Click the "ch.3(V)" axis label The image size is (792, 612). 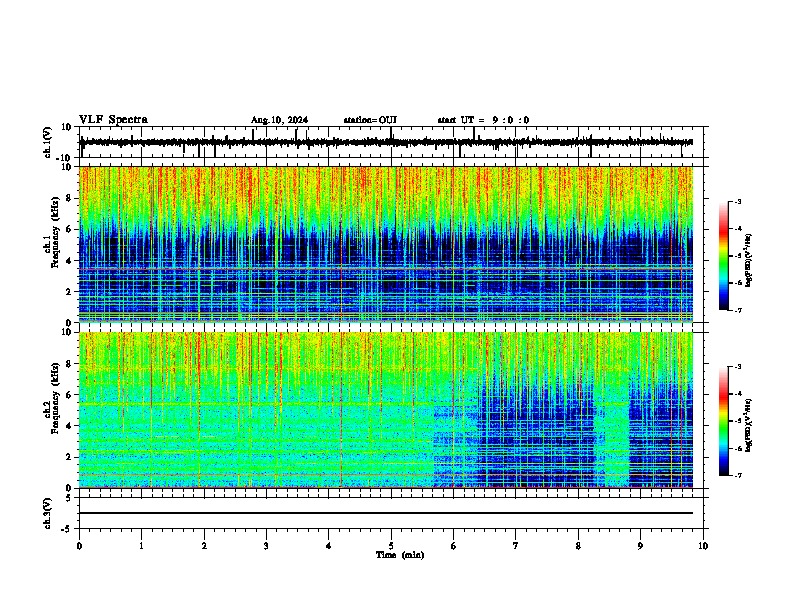[x=48, y=514]
